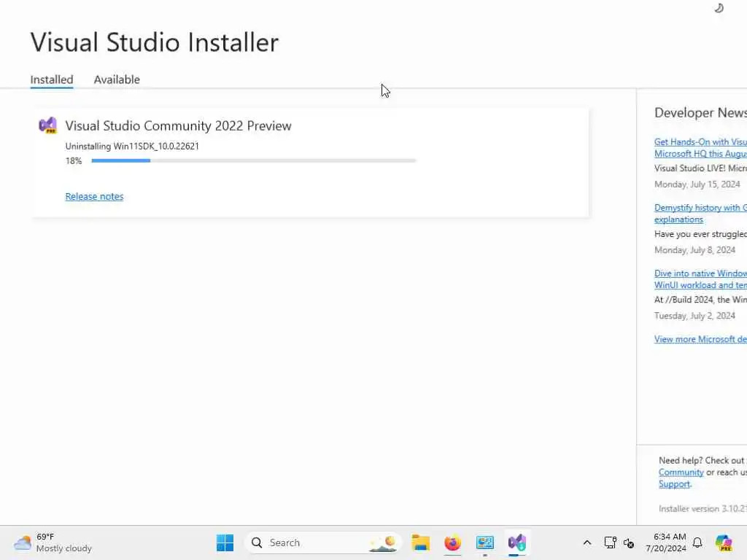Open the display connection tray icon
Viewport: 747px width, 560px height.
click(x=611, y=542)
